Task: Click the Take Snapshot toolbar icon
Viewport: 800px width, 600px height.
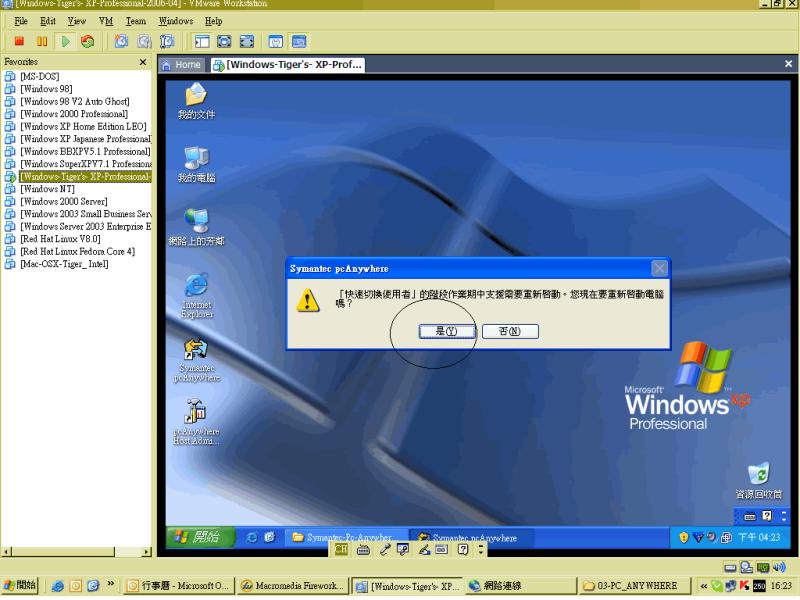Action: [x=121, y=41]
